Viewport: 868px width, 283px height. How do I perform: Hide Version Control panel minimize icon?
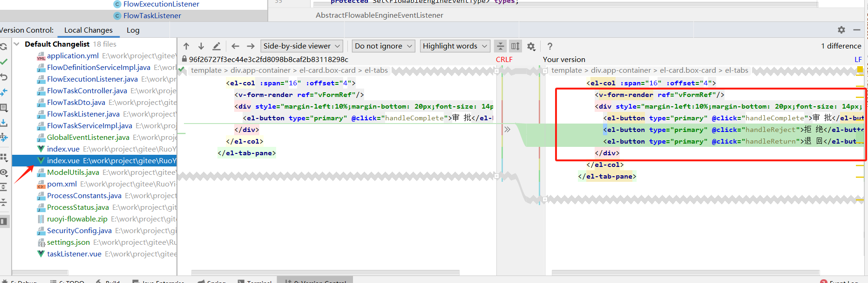(857, 30)
